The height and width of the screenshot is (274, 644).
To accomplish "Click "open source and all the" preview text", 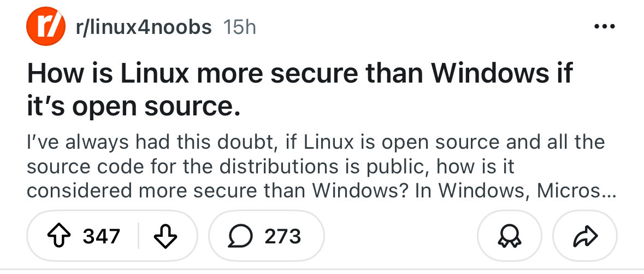I will click(x=492, y=142).
